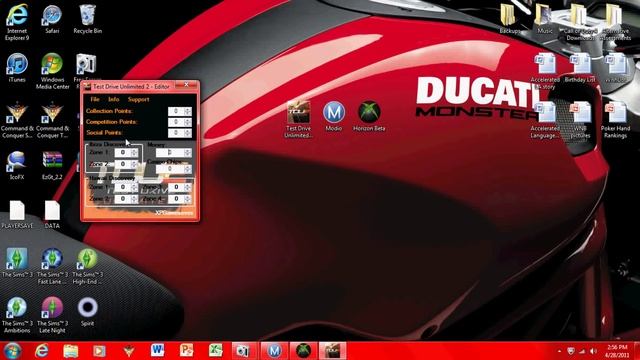Open the File menu in TDU2 Editor

coord(95,99)
